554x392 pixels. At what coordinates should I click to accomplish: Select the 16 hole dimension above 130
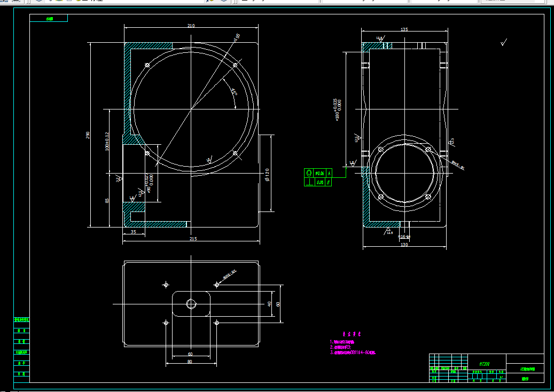[404, 237]
